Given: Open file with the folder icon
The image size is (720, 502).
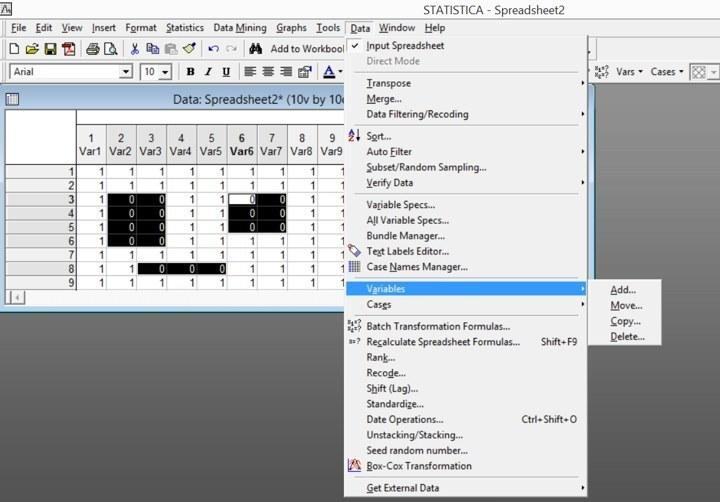Looking at the screenshot, I should pyautogui.click(x=32, y=49).
